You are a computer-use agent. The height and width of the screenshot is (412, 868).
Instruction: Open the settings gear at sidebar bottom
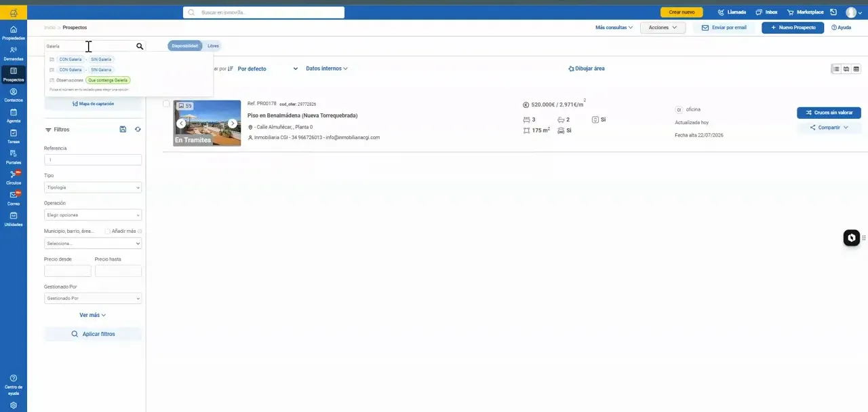tap(14, 405)
